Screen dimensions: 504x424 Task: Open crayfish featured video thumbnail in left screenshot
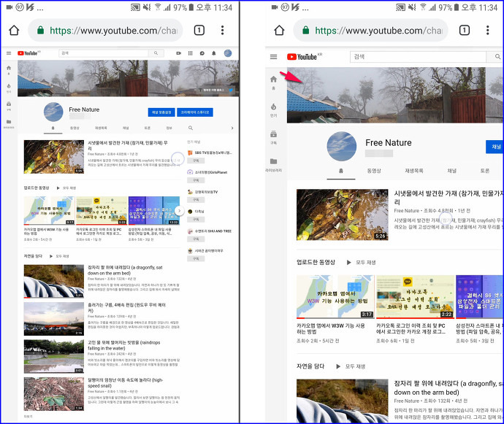pos(54,157)
